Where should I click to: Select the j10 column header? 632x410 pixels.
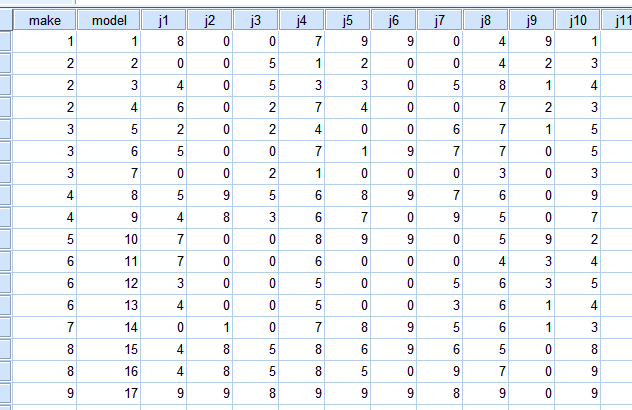click(578, 20)
